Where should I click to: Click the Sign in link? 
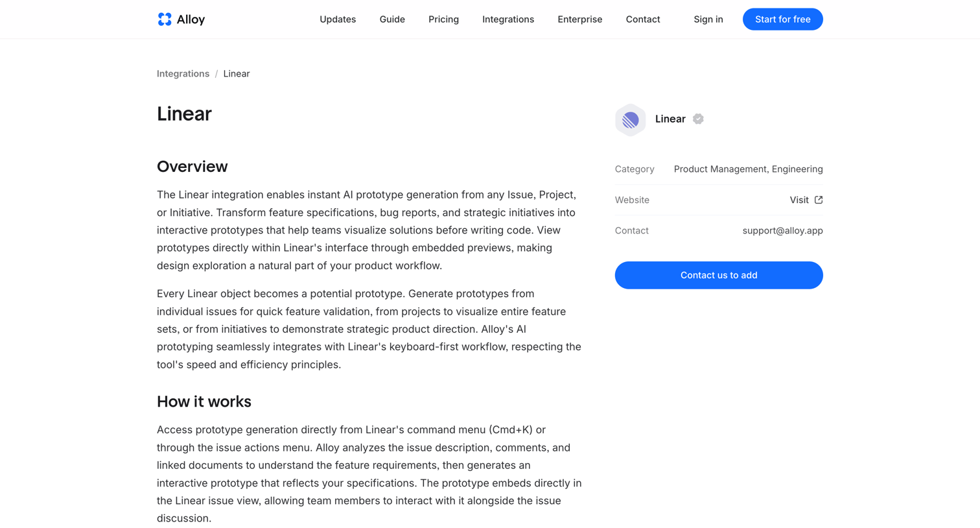pos(708,19)
